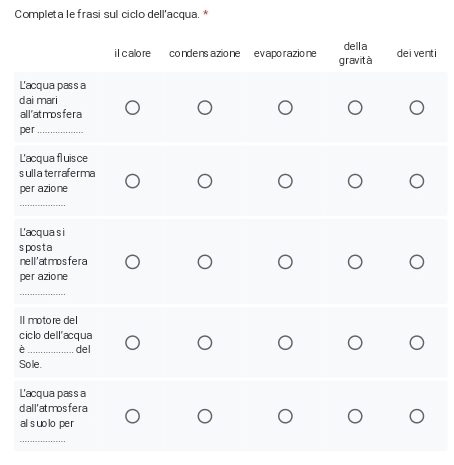Select 'dei venti' for 'Il motore del ciclo' row
The image size is (454, 465).
(417, 342)
